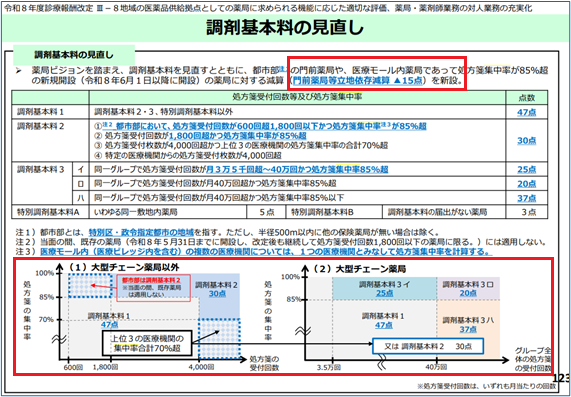Click 調剤基本料1 47点 region in chart (1)
The image size is (571, 397).
pos(109,320)
